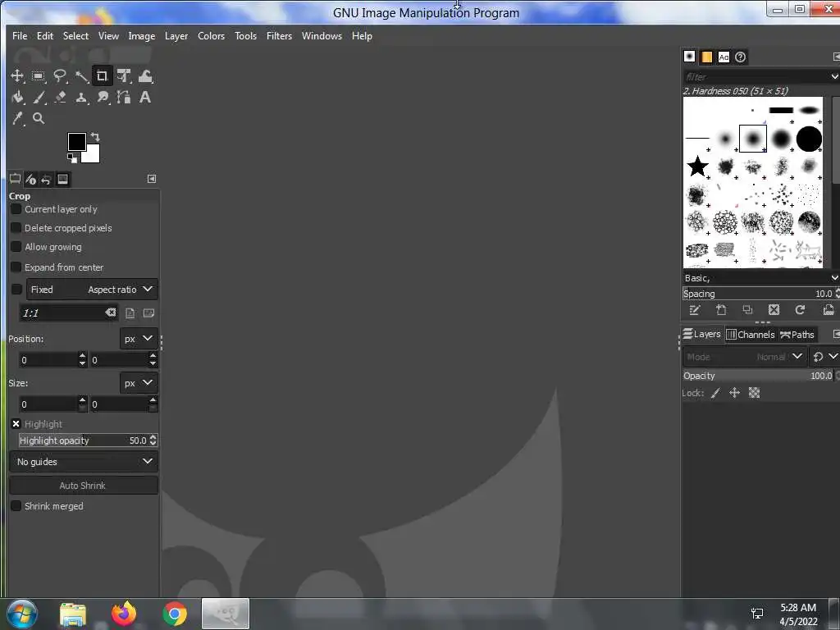This screenshot has height=630, width=840.
Task: Delete the selected brush
Action: [774, 310]
